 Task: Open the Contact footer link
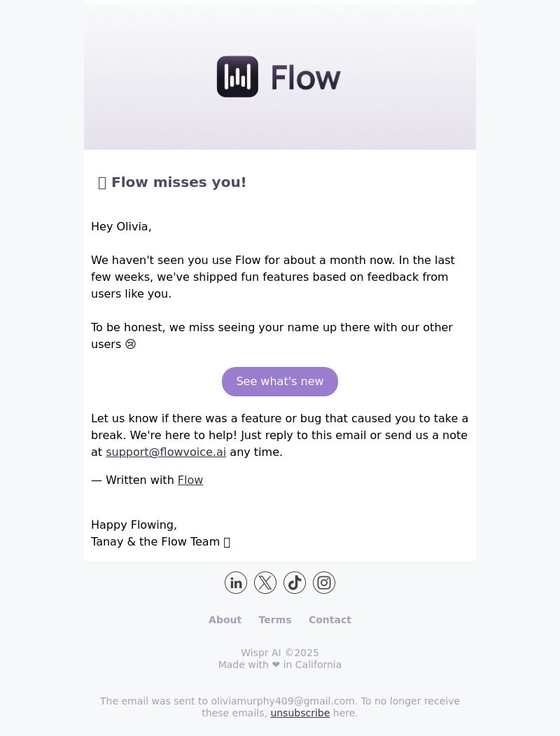coord(330,620)
